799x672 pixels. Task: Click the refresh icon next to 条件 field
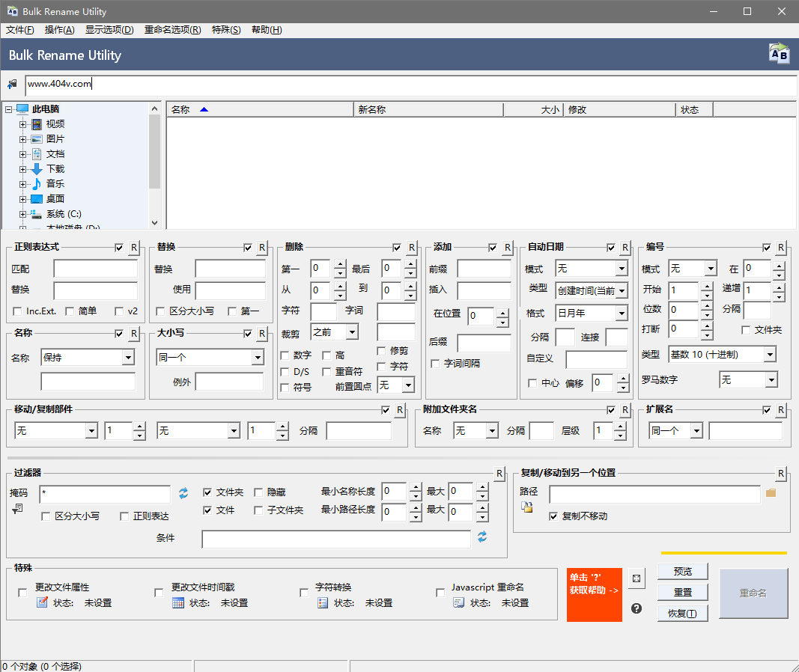(x=482, y=537)
